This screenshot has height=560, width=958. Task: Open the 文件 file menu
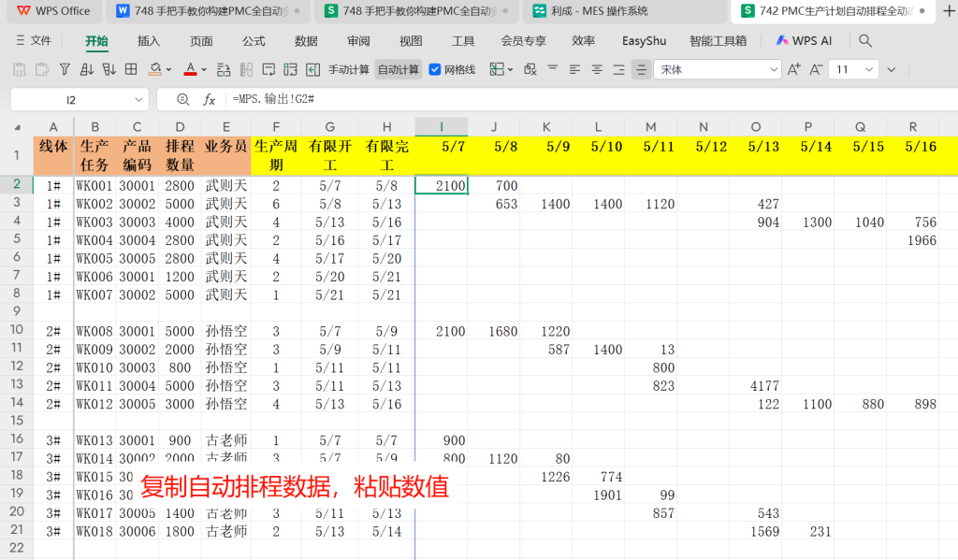tap(34, 40)
